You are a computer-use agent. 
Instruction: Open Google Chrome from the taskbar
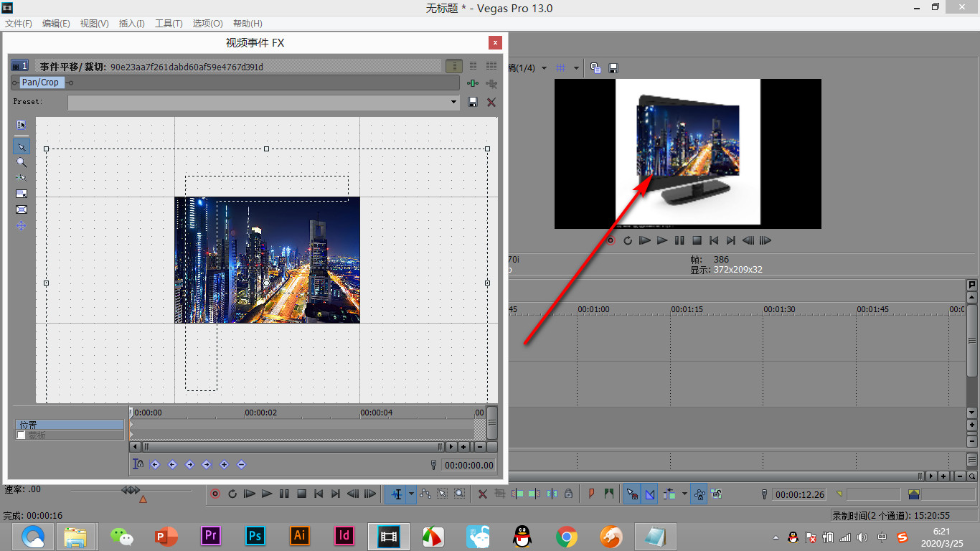(567, 536)
